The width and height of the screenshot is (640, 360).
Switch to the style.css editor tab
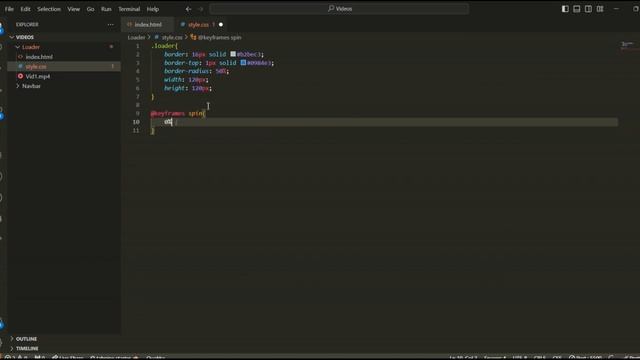point(198,24)
